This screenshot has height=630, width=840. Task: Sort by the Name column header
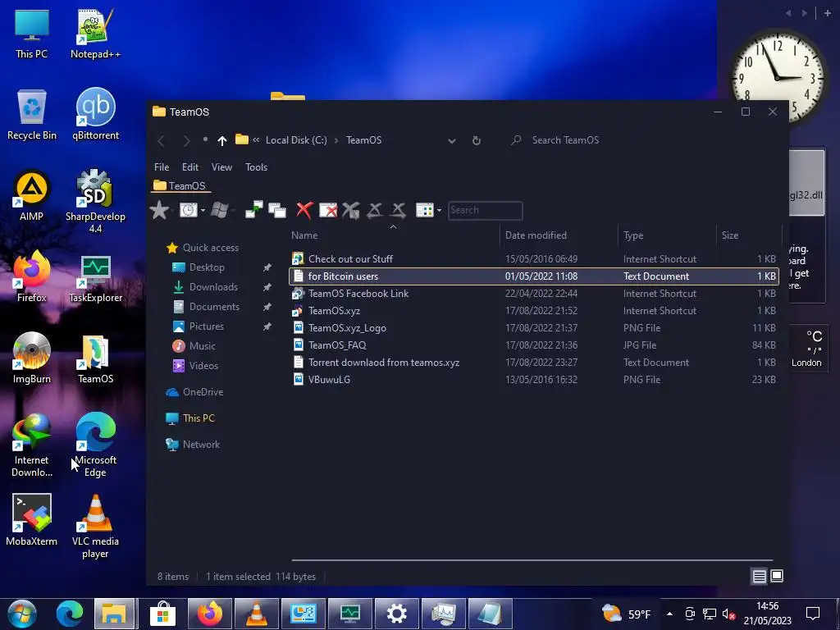click(x=395, y=235)
